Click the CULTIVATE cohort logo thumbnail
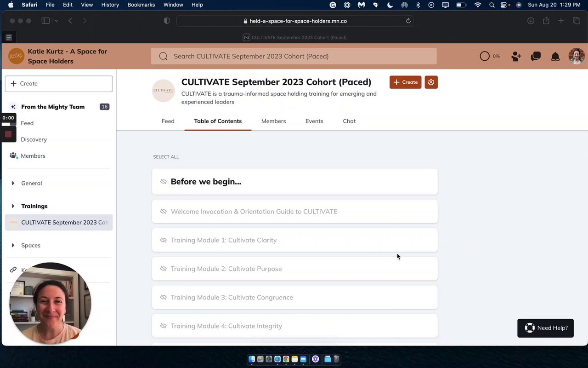 pyautogui.click(x=164, y=91)
